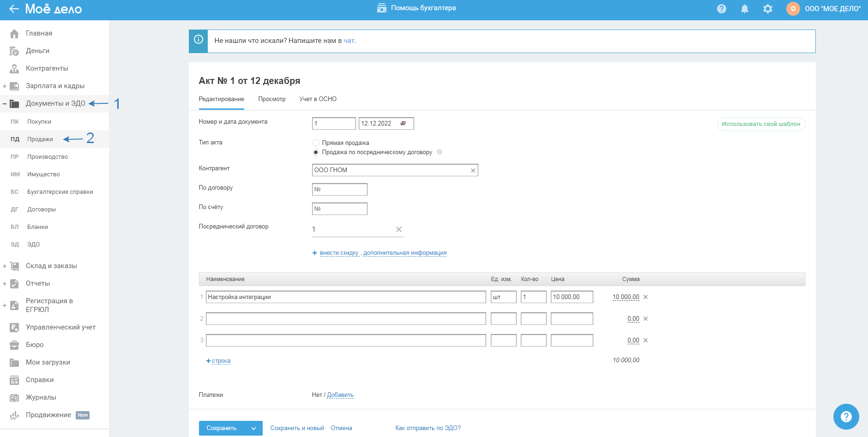
Task: Collapse the Документы и ЭДО section
Action: pos(5,104)
